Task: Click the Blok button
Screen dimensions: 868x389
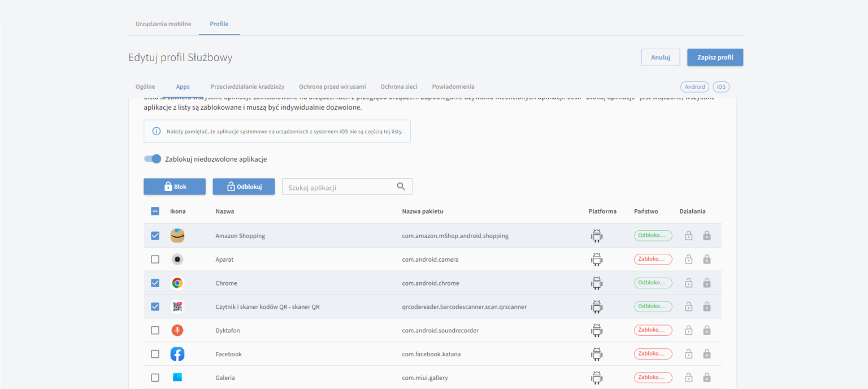Action: point(175,187)
